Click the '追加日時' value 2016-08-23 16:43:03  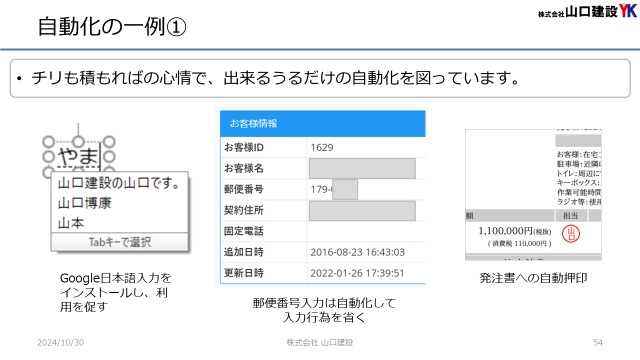tap(357, 252)
